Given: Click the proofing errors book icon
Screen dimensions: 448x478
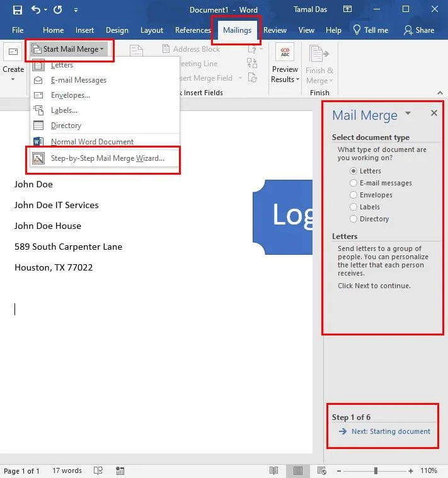Looking at the screenshot, I should point(98,470).
